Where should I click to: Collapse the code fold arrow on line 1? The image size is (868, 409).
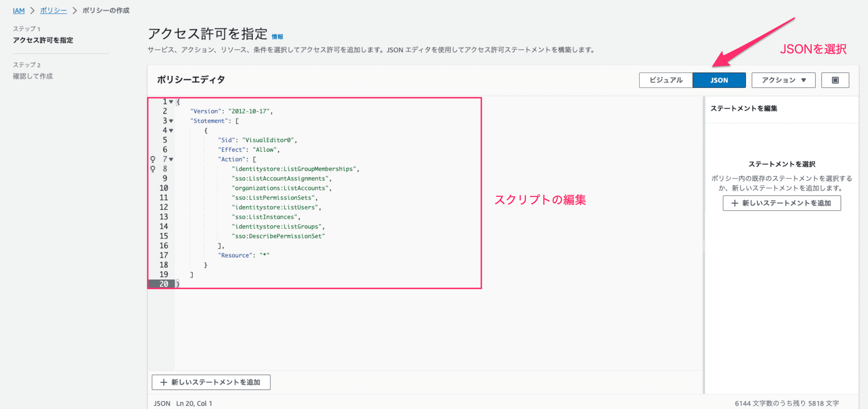(171, 102)
